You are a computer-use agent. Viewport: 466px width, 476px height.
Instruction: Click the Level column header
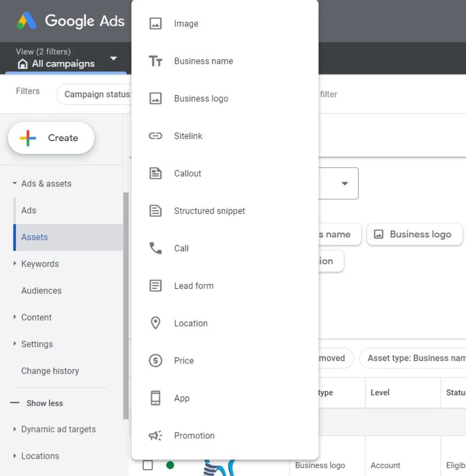[x=380, y=392]
